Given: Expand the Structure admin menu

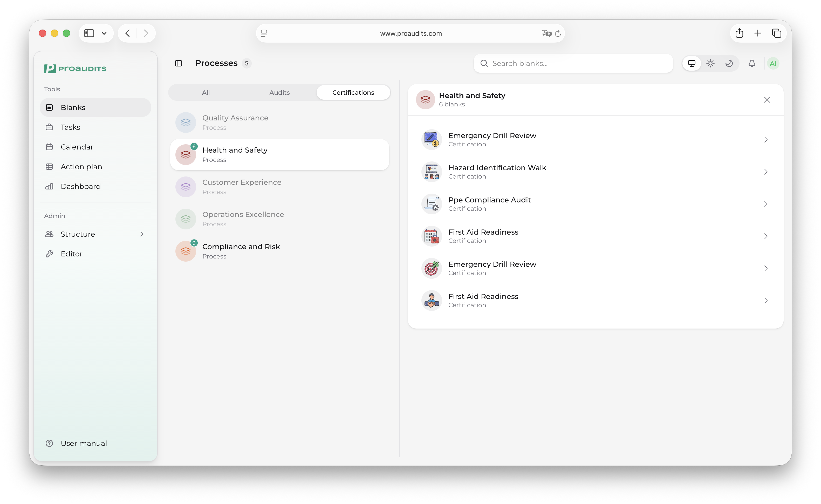Looking at the screenshot, I should pyautogui.click(x=95, y=234).
